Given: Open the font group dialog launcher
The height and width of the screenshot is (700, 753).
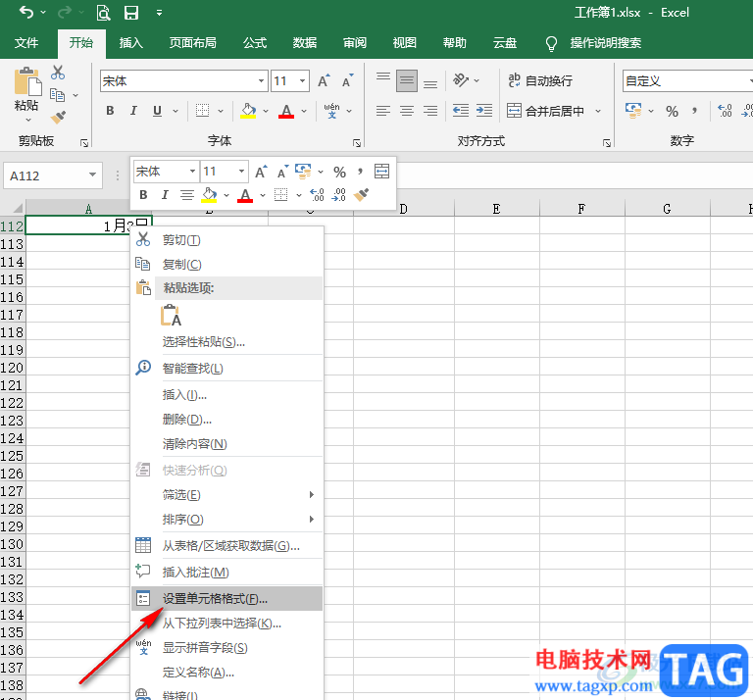Looking at the screenshot, I should (356, 142).
